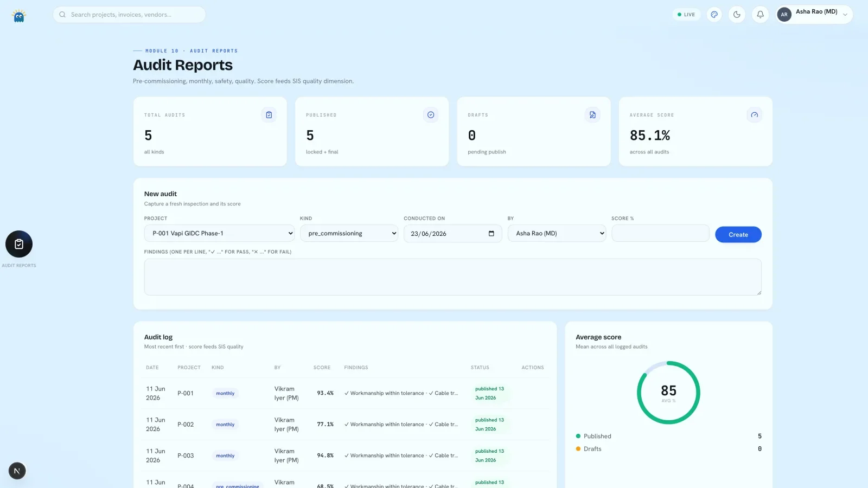Click the N badge at bottom left

(x=17, y=471)
